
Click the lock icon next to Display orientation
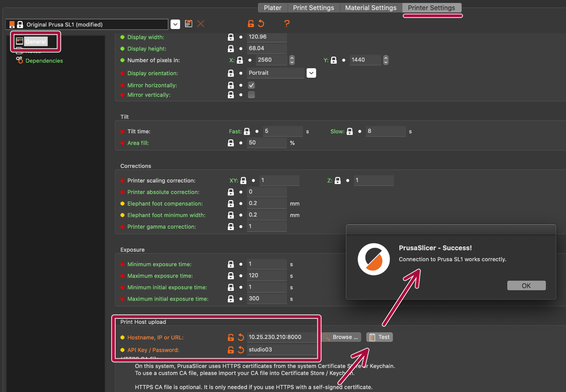point(231,73)
